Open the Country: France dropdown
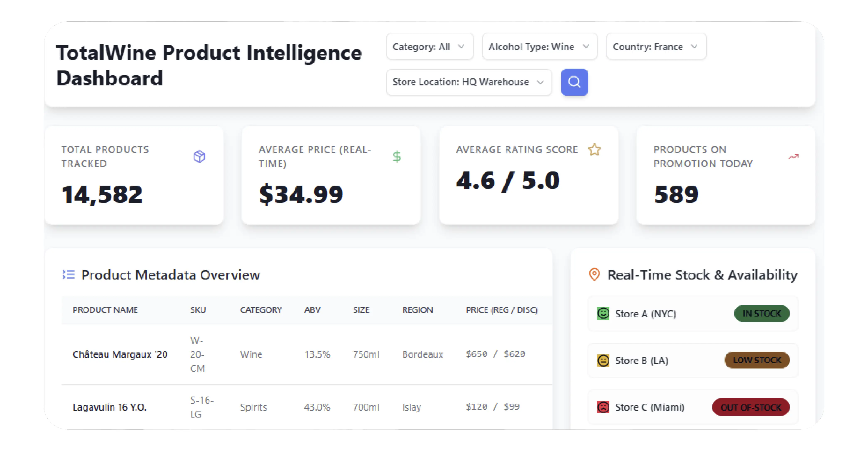868x451 pixels. pyautogui.click(x=656, y=47)
